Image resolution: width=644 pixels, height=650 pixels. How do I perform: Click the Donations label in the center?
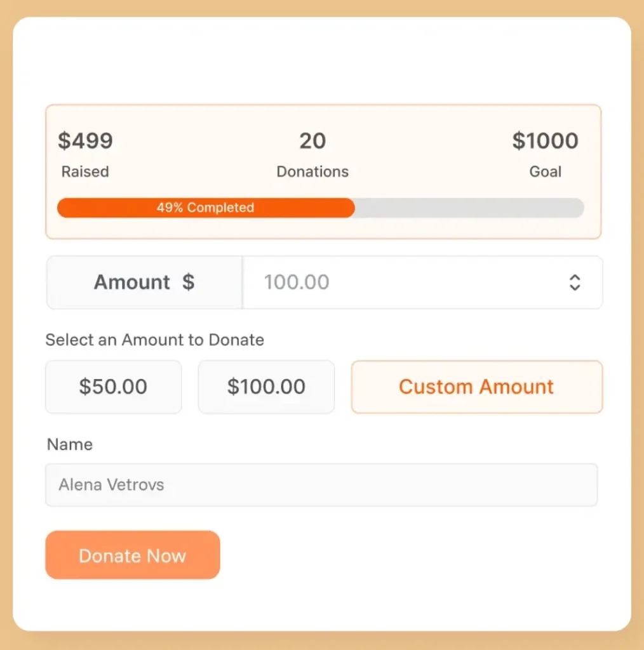point(312,171)
